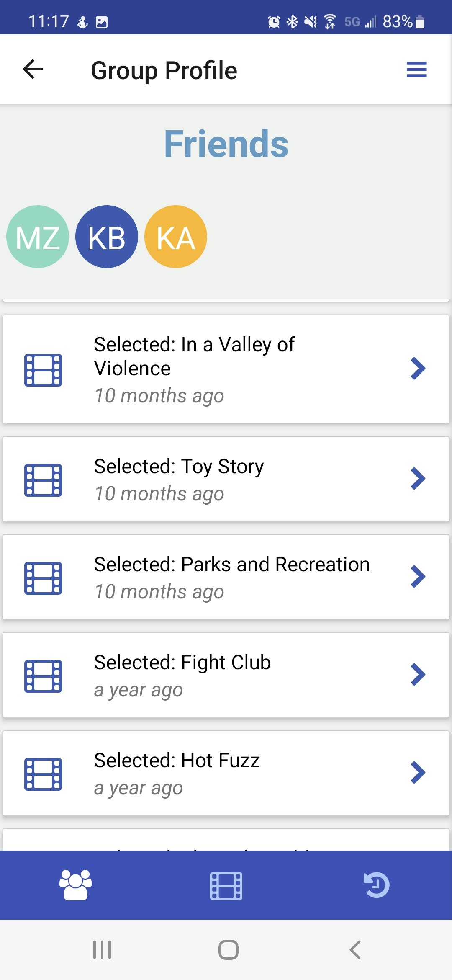Select the KA member avatar
Viewport: 452px width, 980px height.
[176, 237]
